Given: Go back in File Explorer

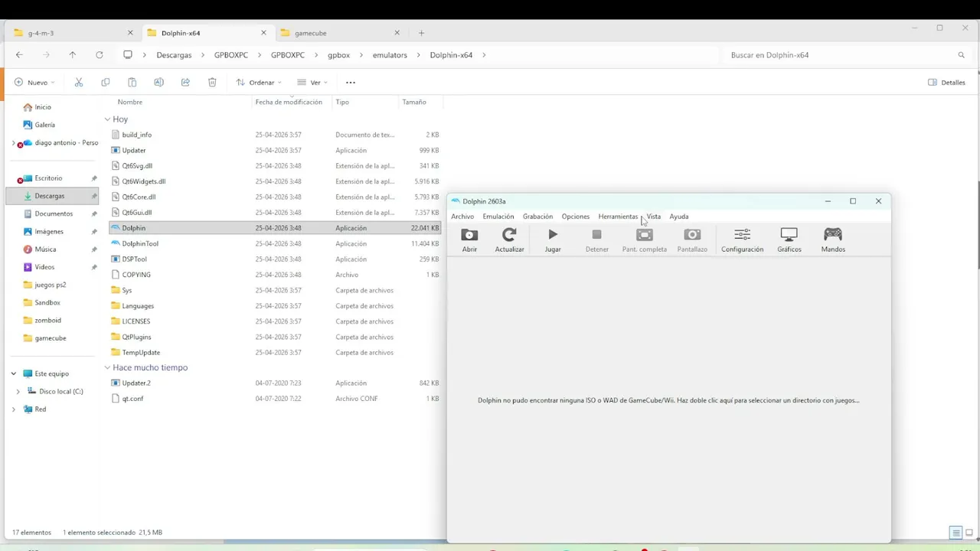Looking at the screenshot, I should pos(19,55).
